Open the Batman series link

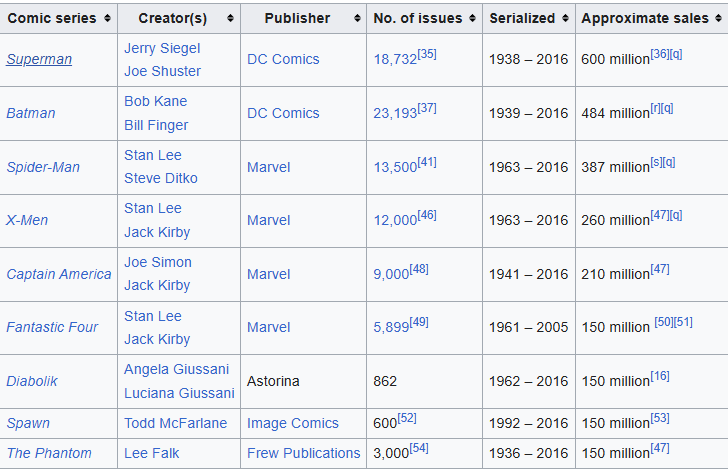click(31, 113)
